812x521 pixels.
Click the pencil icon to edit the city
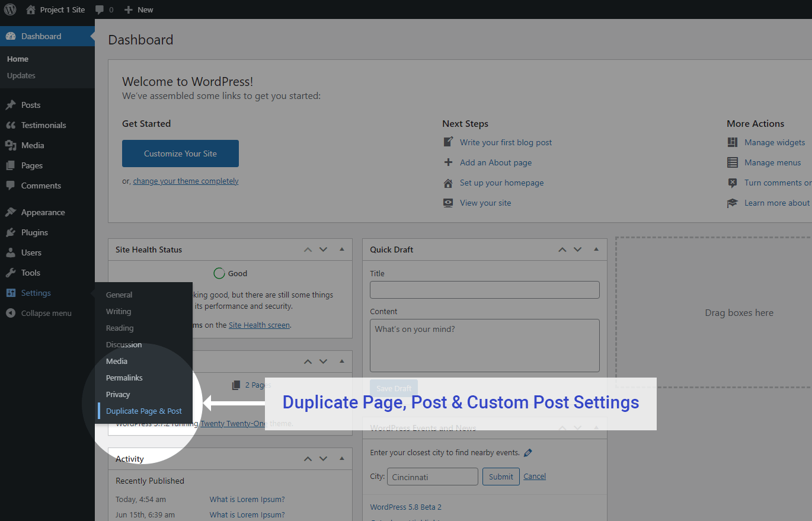click(528, 453)
